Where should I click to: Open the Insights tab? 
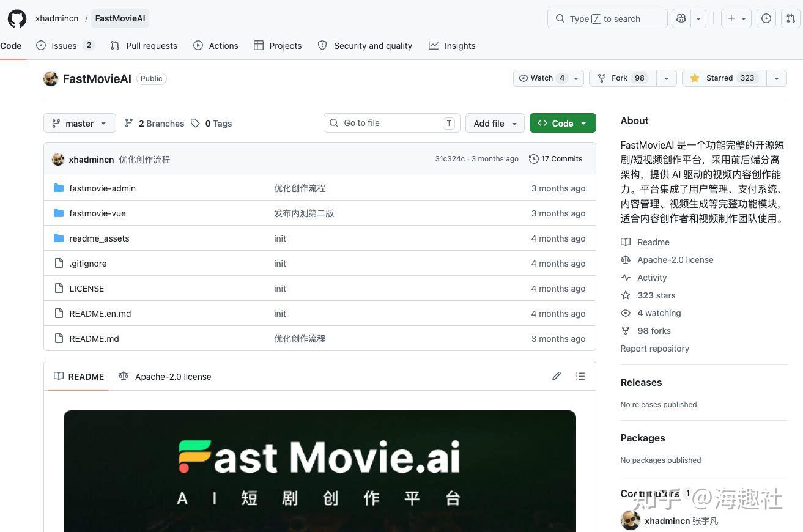[x=452, y=45]
